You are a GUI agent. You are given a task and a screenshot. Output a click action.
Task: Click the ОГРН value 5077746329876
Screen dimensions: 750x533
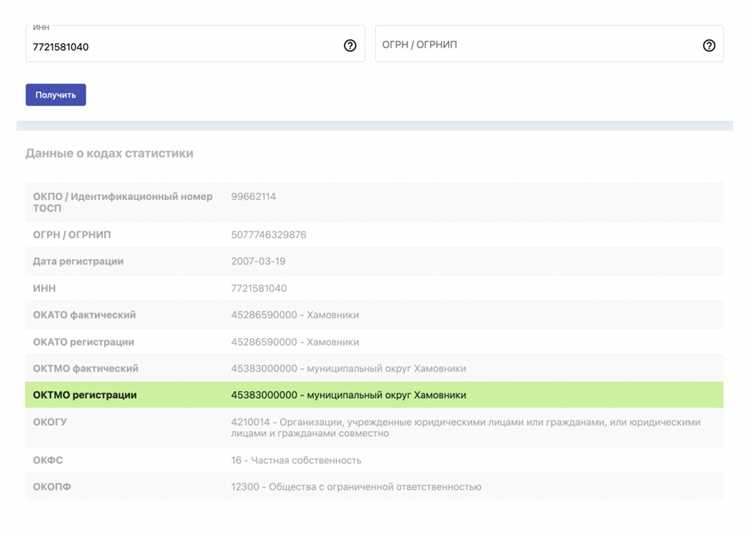click(x=268, y=235)
